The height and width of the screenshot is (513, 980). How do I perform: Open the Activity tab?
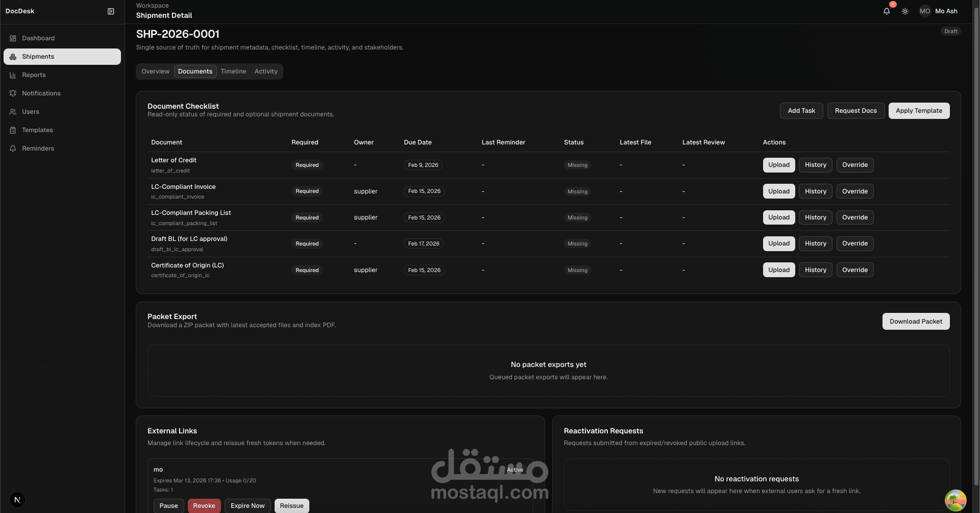coord(266,71)
